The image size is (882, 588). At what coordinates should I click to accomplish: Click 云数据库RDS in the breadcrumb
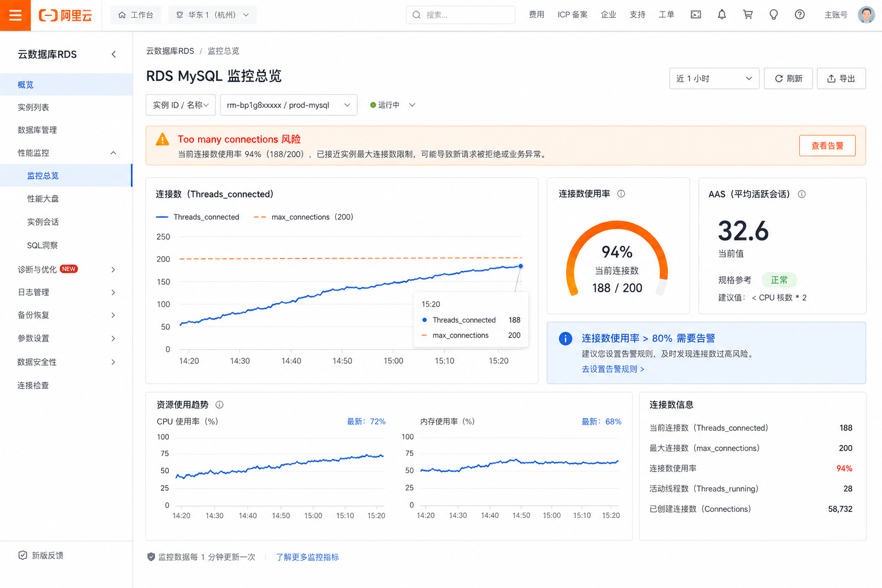pyautogui.click(x=170, y=51)
